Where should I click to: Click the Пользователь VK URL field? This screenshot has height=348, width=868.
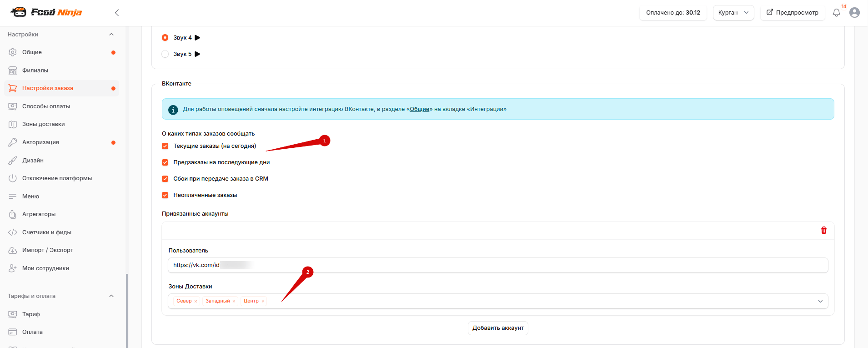pos(498,265)
